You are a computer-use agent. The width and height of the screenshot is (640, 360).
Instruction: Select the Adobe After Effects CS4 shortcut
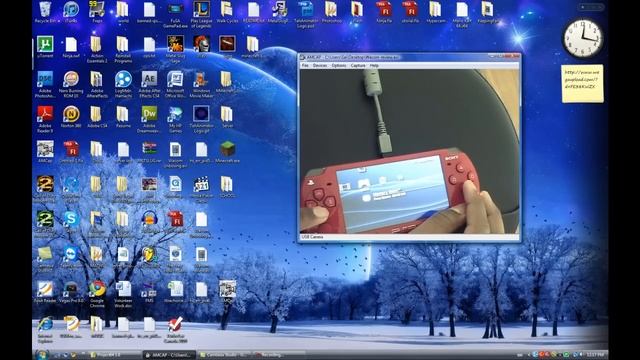(x=149, y=84)
